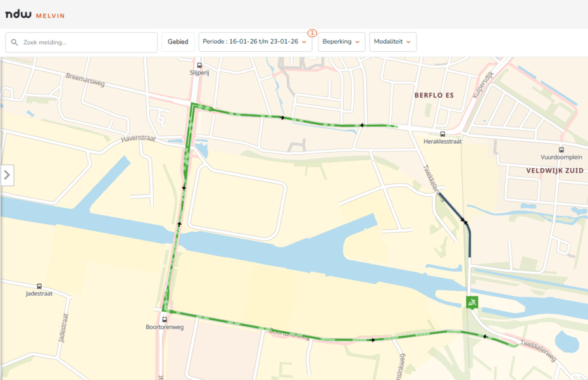Screen dimensions: 588x380
Task: Expand the left side panel with the chevron
Action: [7, 175]
